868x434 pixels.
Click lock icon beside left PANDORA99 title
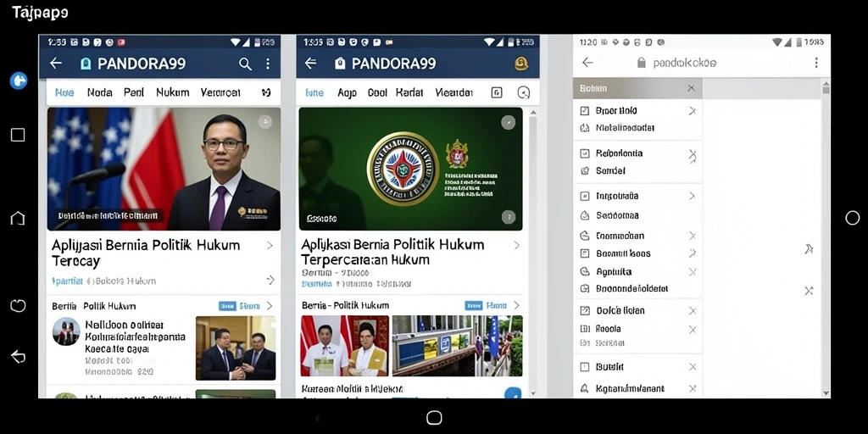coord(86,64)
